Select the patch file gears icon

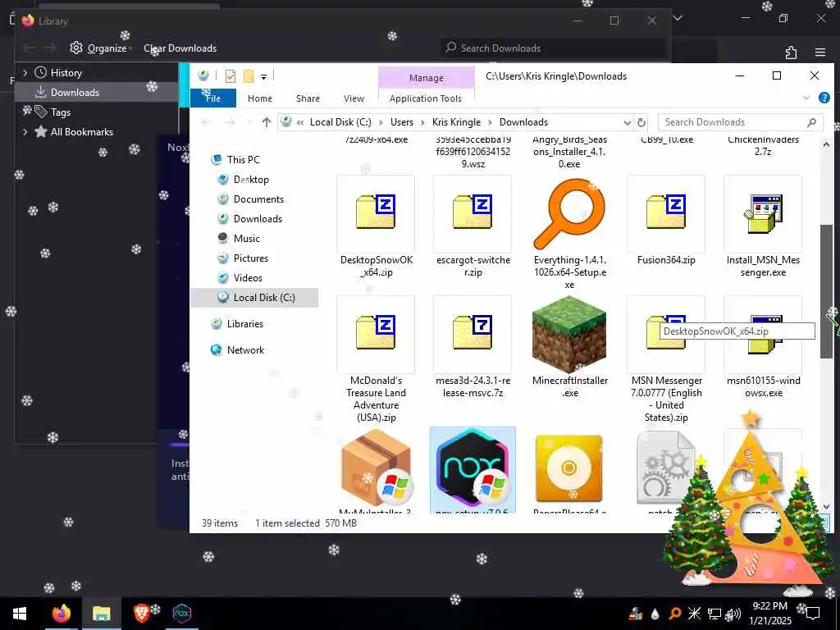click(x=666, y=468)
